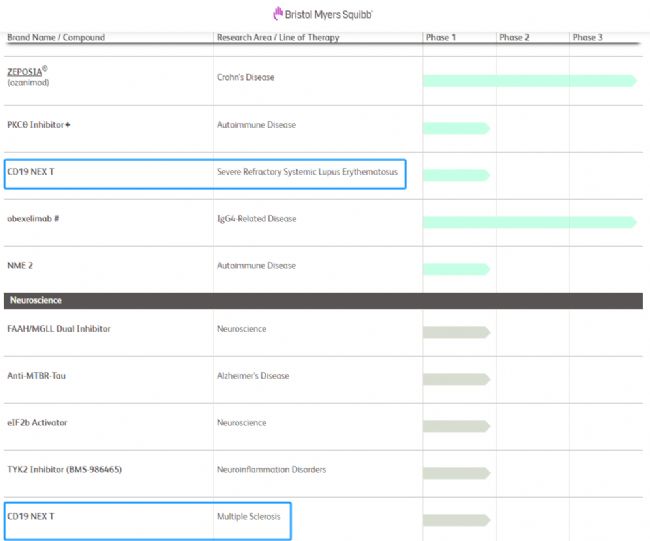Select the CD19 NEX T Multiple Sclerosis row
This screenshot has width=650, height=541.
(x=148, y=521)
